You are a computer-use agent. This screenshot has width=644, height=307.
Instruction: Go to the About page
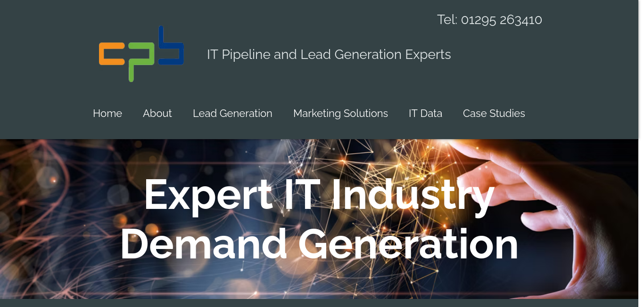(157, 113)
